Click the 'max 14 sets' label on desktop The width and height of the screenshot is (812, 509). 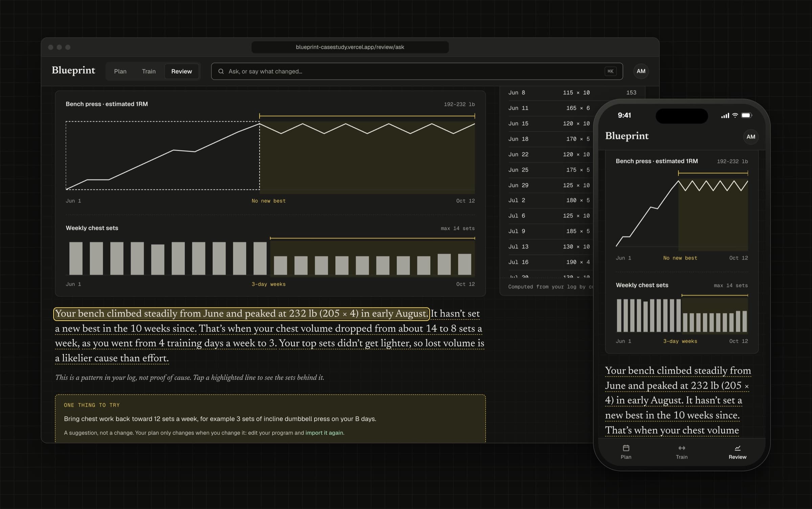tap(457, 228)
